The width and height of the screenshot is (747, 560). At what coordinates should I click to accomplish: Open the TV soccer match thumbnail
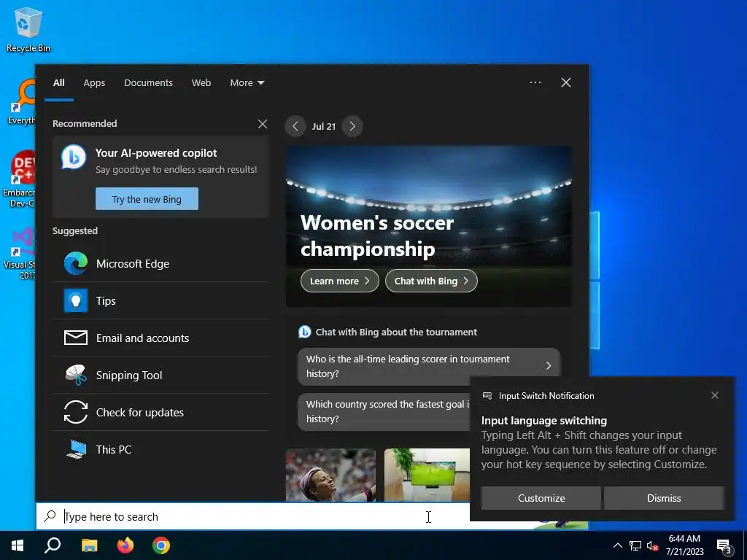[427, 475]
